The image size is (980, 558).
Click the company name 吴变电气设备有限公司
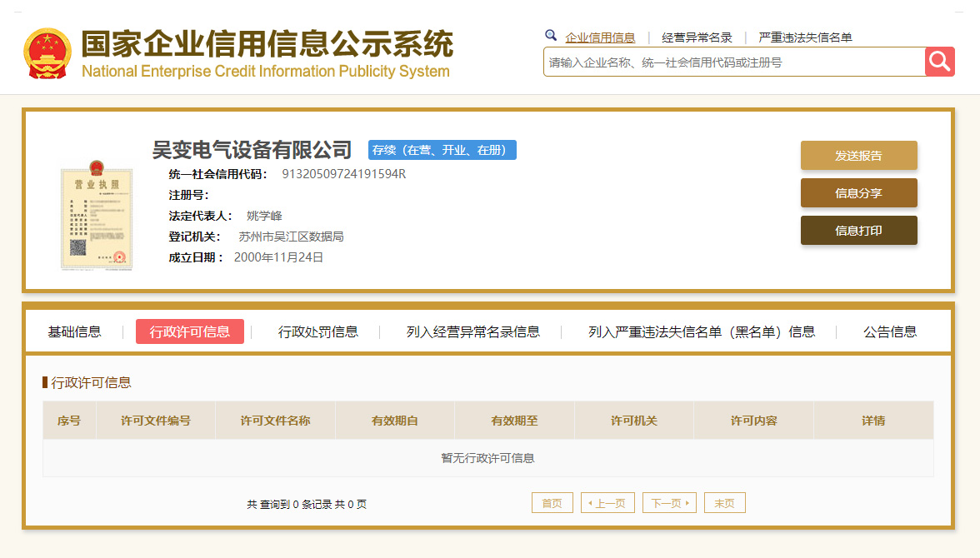tap(252, 150)
